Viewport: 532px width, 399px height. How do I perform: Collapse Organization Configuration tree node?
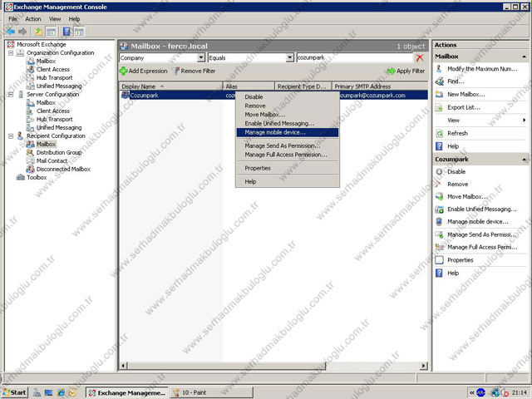pyautogui.click(x=11, y=53)
